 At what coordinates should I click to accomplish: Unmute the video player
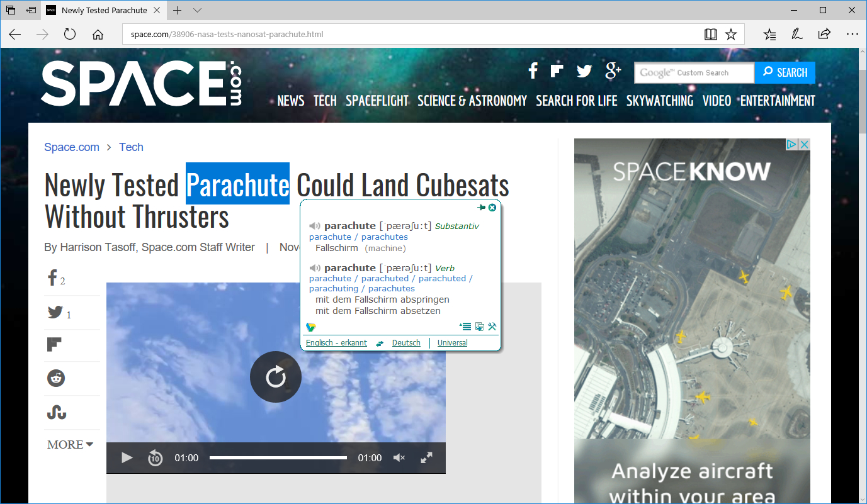[399, 458]
